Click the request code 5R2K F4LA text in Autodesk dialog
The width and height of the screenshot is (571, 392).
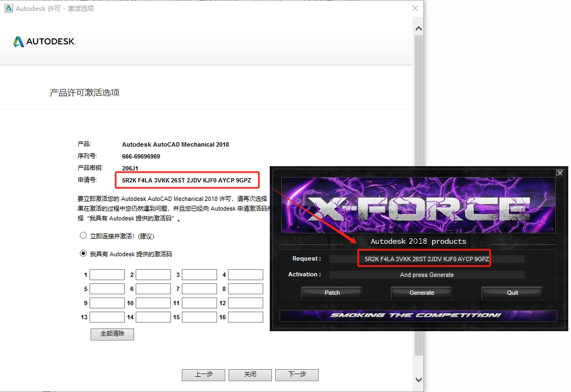click(187, 180)
